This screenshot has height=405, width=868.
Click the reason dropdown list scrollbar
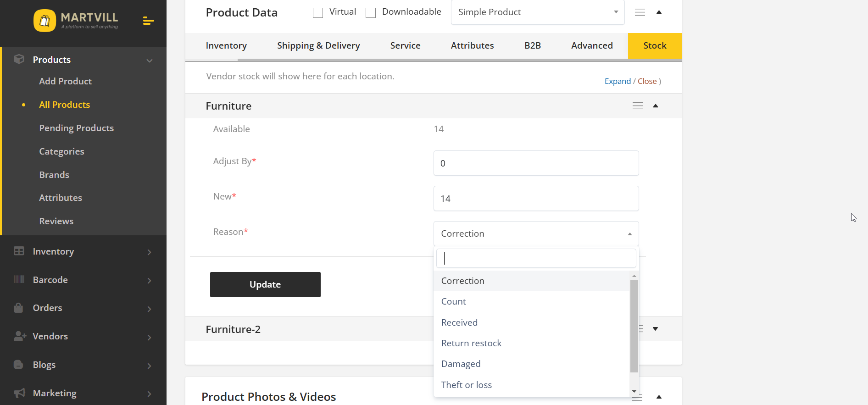point(634,326)
